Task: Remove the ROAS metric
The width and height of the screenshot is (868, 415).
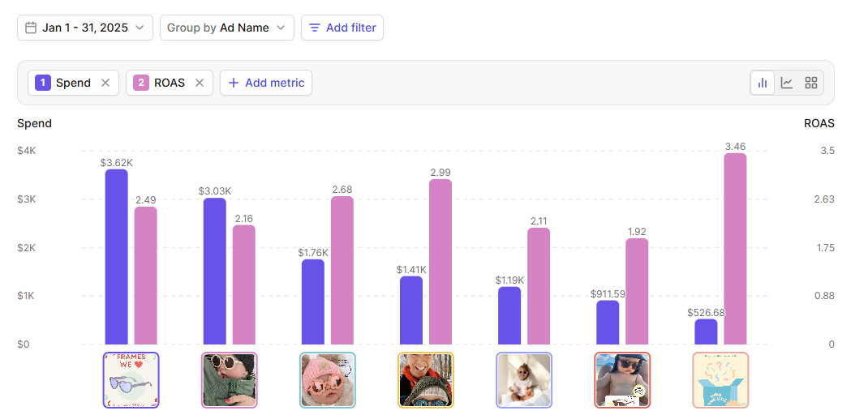Action: [200, 83]
